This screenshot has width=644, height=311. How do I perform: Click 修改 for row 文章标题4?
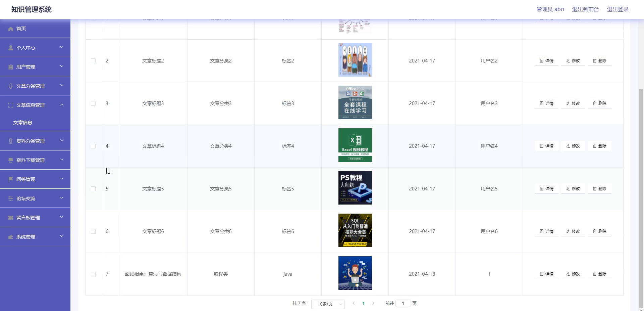coord(573,146)
